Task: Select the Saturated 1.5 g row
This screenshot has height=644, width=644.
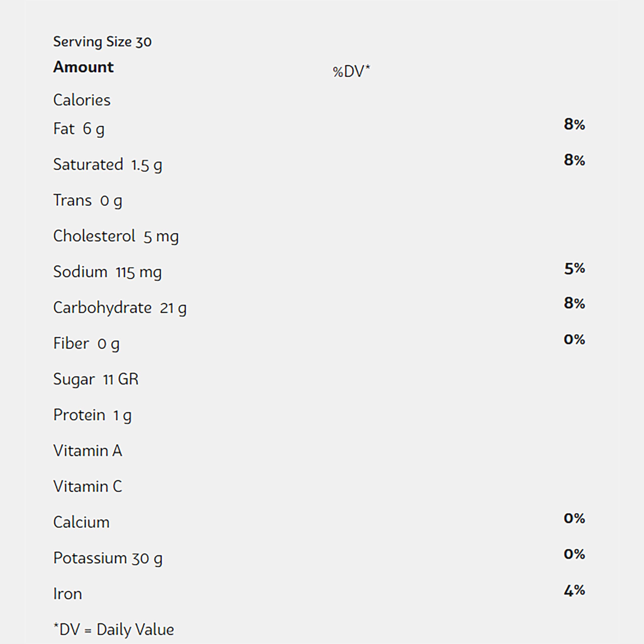Action: (x=108, y=165)
